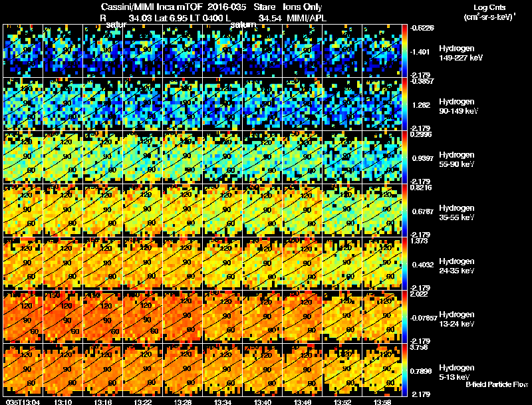Click the color bar beside Hydrogen 90-149 keV
532x405 pixels.
point(404,104)
